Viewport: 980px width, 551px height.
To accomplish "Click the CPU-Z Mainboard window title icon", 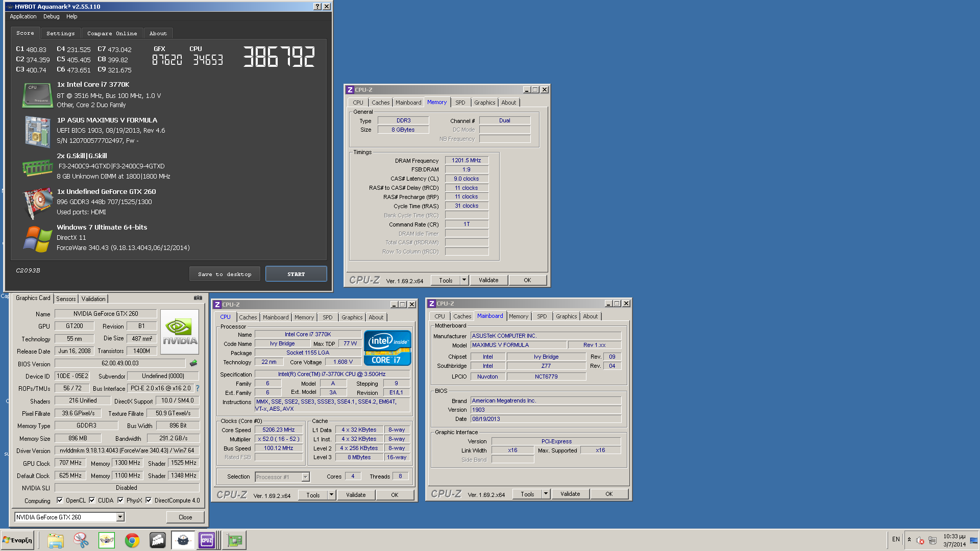I will point(432,304).
